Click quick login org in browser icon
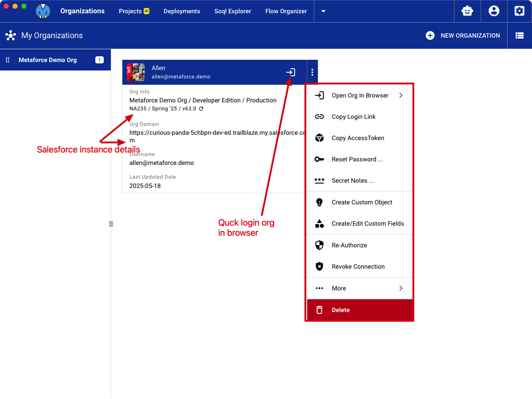 [290, 72]
